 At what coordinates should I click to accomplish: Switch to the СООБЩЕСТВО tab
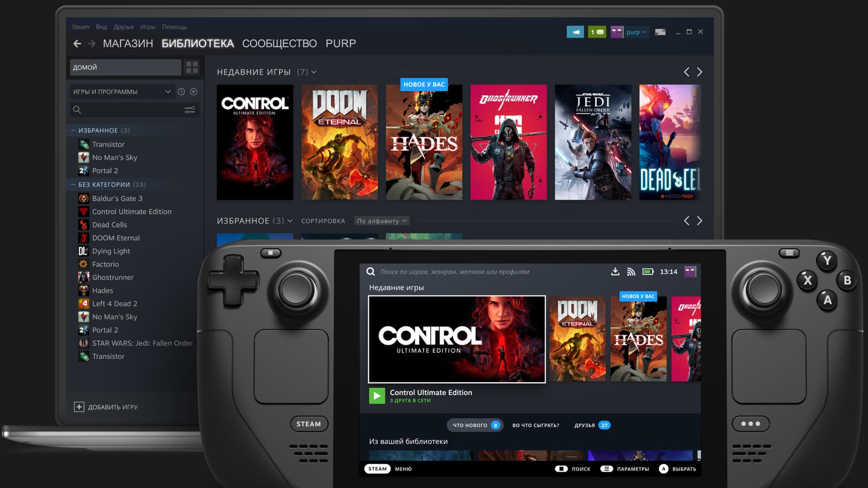279,43
